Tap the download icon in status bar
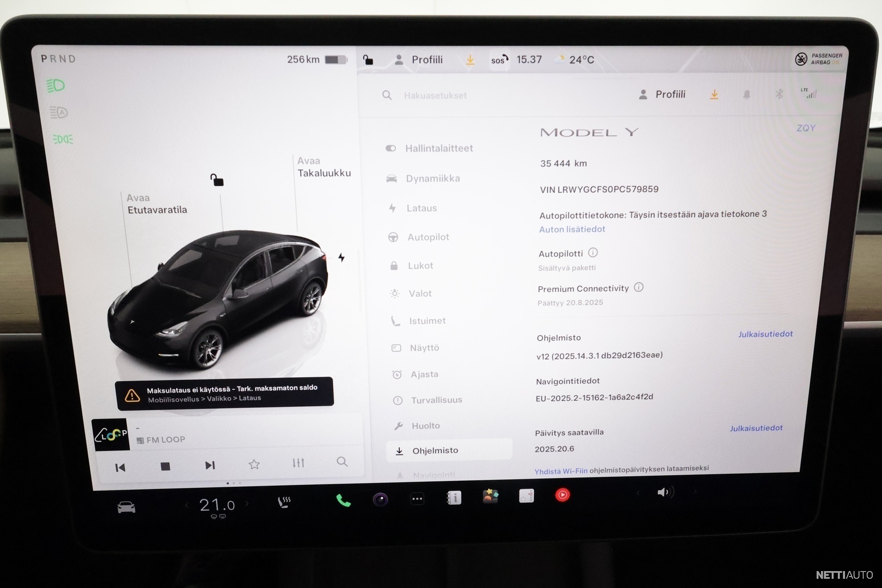Screen dimensions: 882x588 [470, 60]
